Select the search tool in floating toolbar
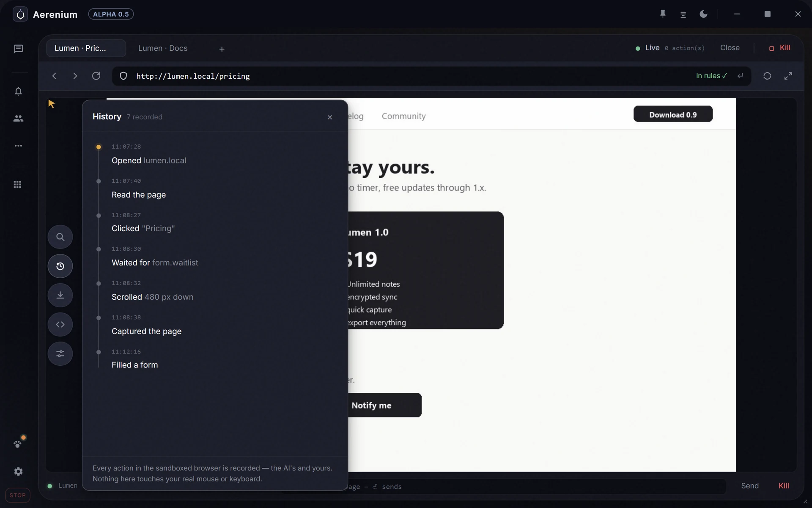 [x=60, y=237]
